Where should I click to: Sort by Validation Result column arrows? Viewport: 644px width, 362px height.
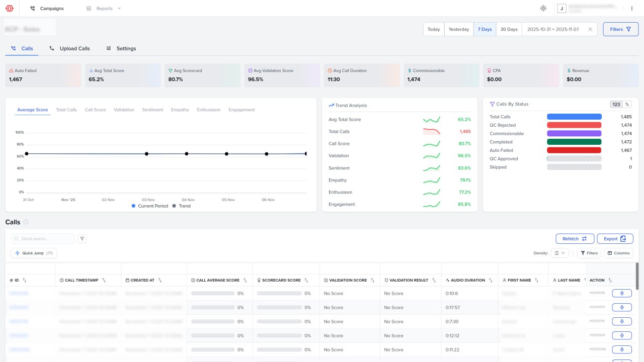(434, 280)
